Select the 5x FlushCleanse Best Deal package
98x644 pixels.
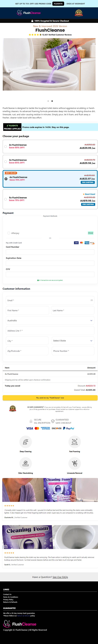[x=50, y=199]
